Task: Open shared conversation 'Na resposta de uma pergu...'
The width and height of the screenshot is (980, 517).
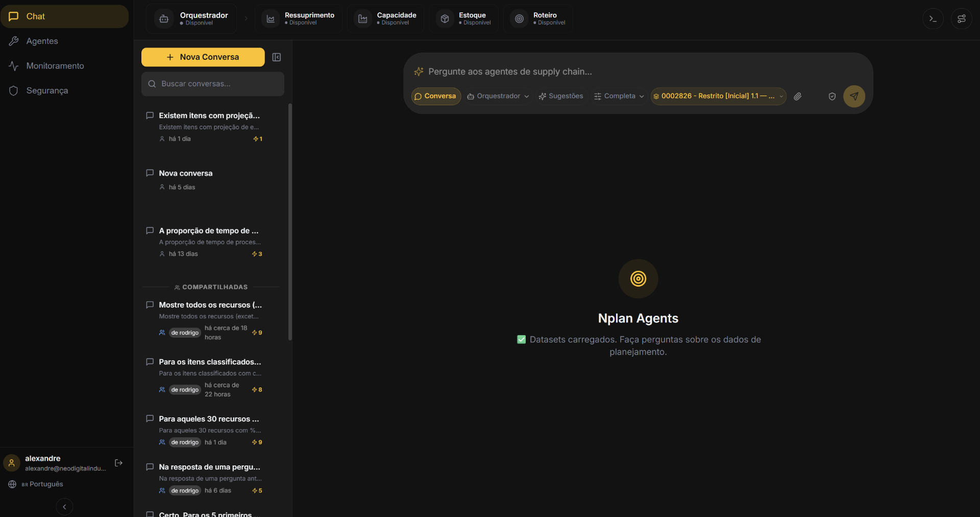Action: tap(212, 478)
